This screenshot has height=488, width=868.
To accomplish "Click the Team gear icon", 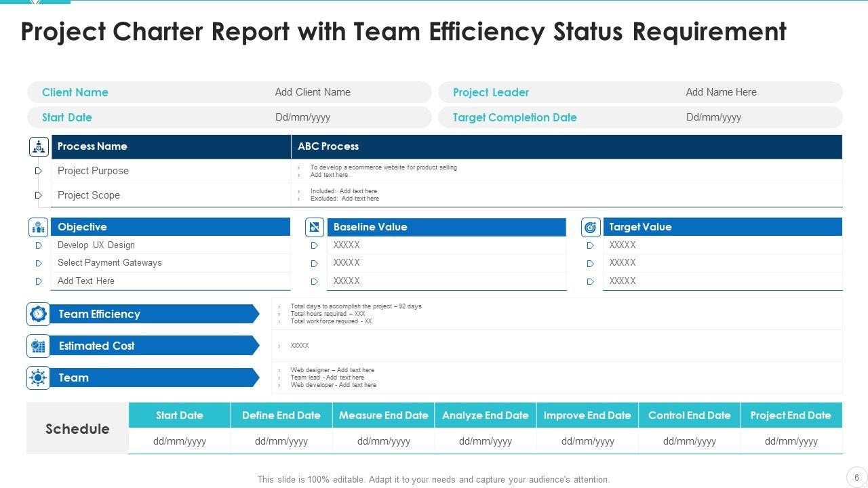I will pyautogui.click(x=39, y=378).
